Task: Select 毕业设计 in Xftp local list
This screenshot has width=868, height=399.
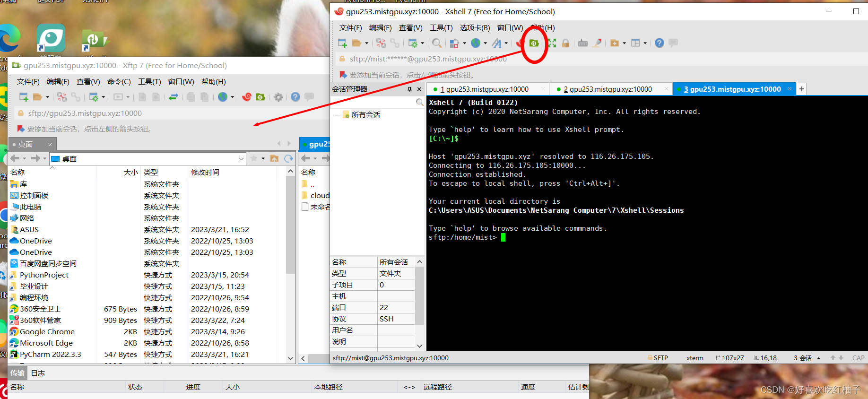Action: coord(34,286)
